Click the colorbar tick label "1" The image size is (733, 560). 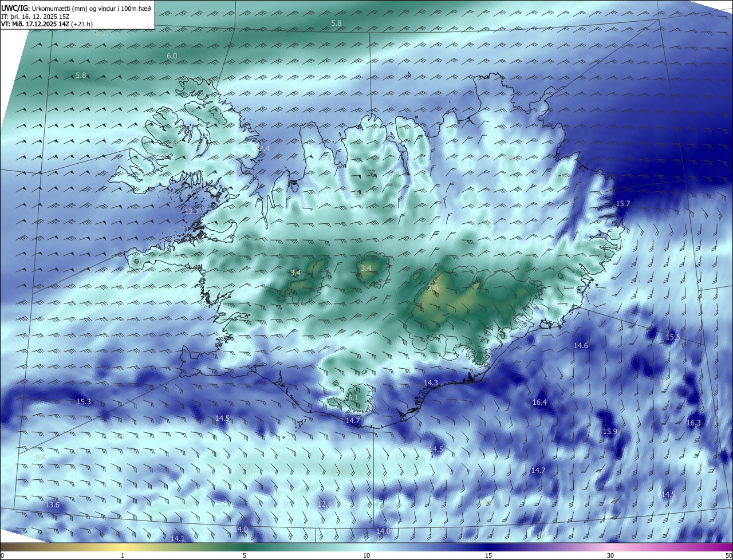pos(123,555)
